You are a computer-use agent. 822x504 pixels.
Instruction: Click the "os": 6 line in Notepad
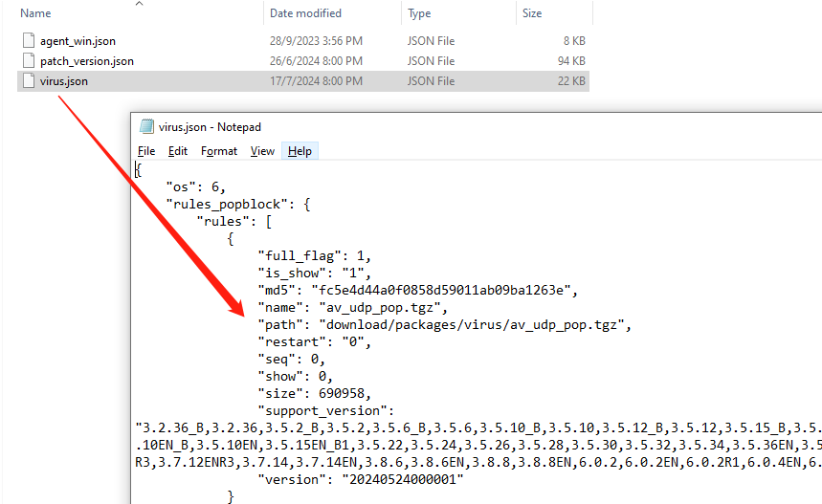click(195, 187)
